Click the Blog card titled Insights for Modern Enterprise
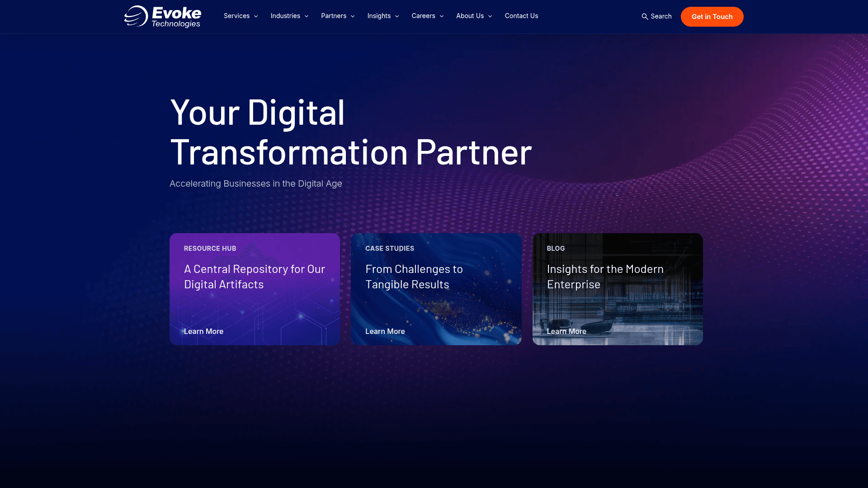868x488 pixels. pyautogui.click(x=618, y=289)
